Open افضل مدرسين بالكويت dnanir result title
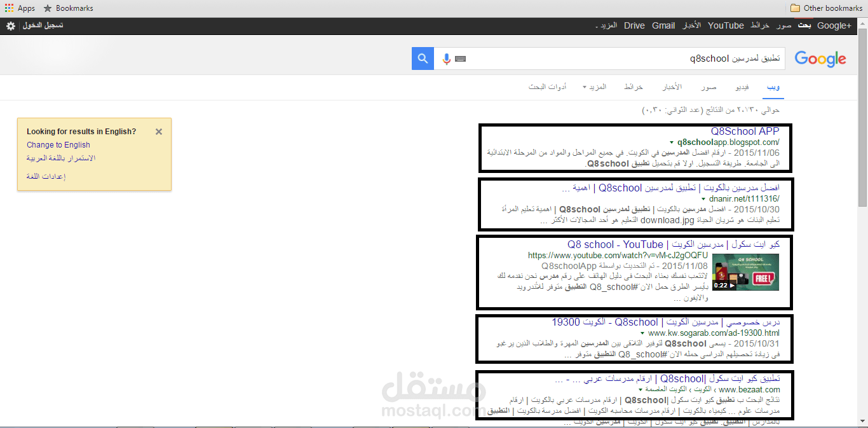 [671, 188]
